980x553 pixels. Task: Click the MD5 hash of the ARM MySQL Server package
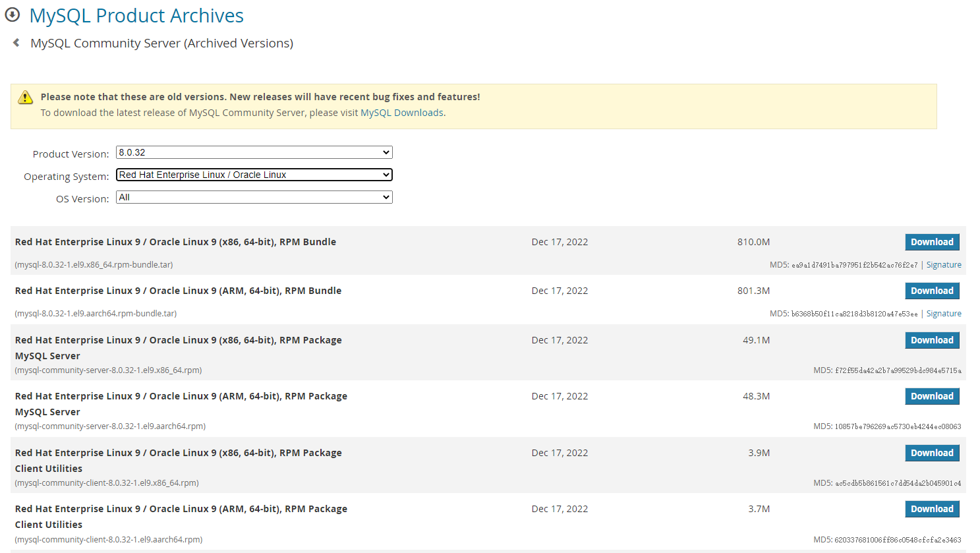pyautogui.click(x=898, y=426)
